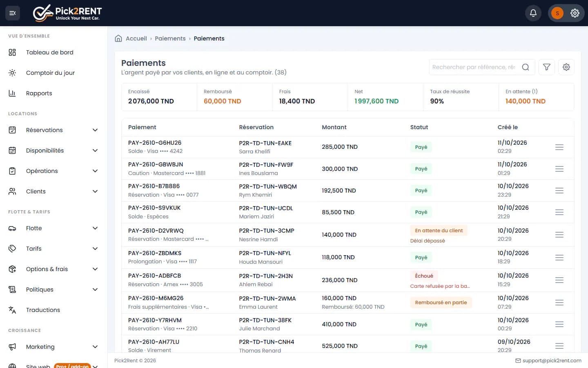The image size is (588, 368).
Task: Open the notifications bell
Action: [x=533, y=13]
